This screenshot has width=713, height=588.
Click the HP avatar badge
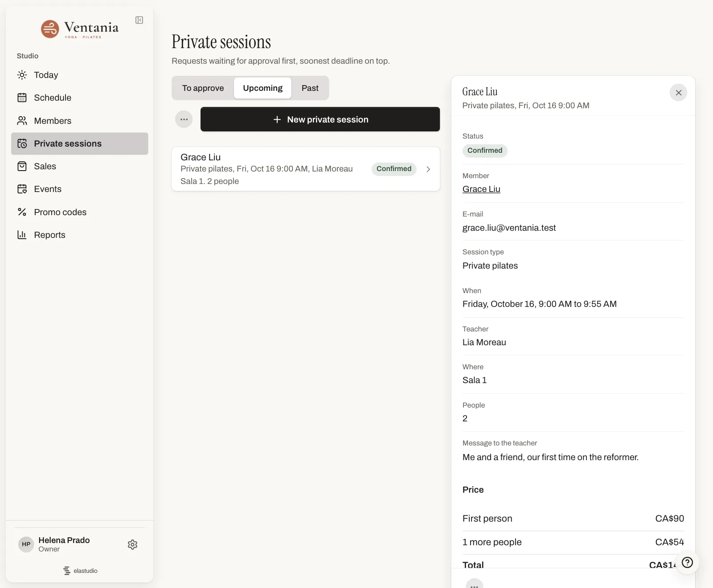click(26, 544)
